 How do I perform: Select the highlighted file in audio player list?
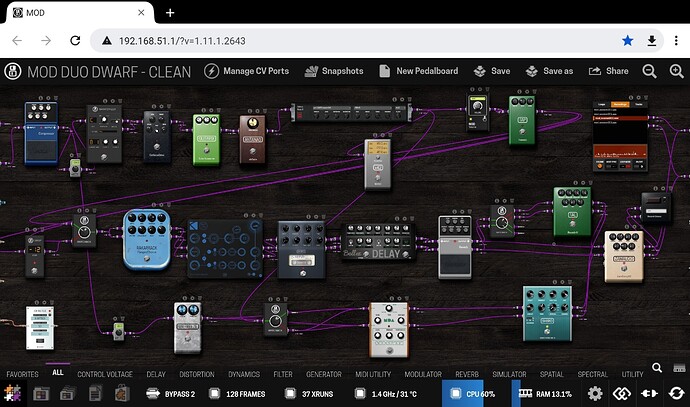pos(620,117)
